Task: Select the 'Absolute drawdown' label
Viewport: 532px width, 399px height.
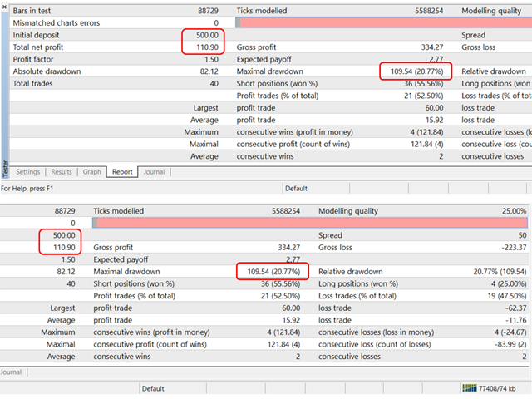Action: click(x=47, y=71)
